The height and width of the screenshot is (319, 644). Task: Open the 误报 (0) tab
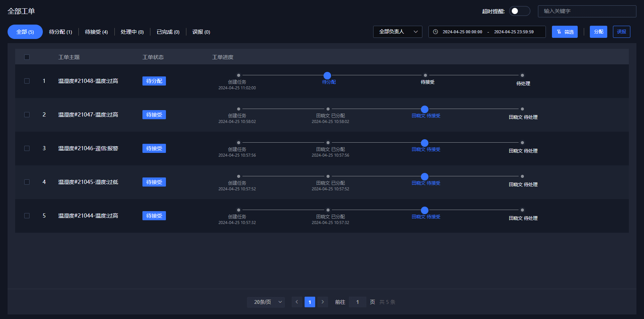[x=201, y=32]
